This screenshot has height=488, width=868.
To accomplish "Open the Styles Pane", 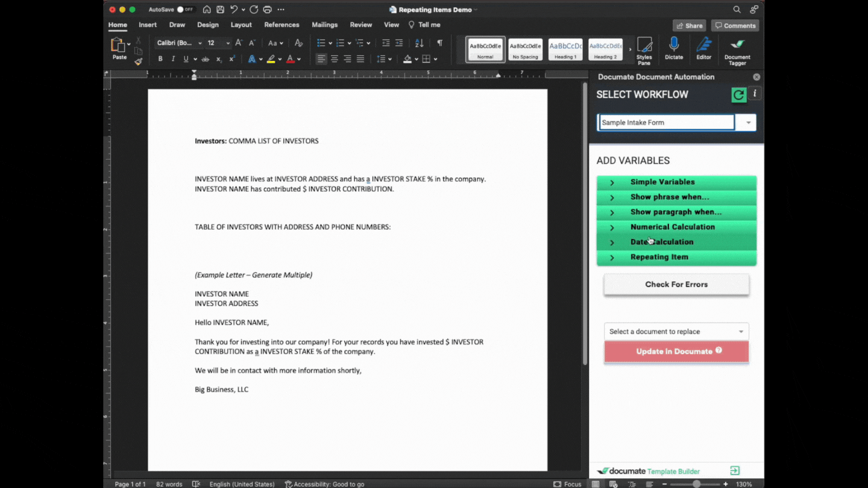I will coord(644,49).
